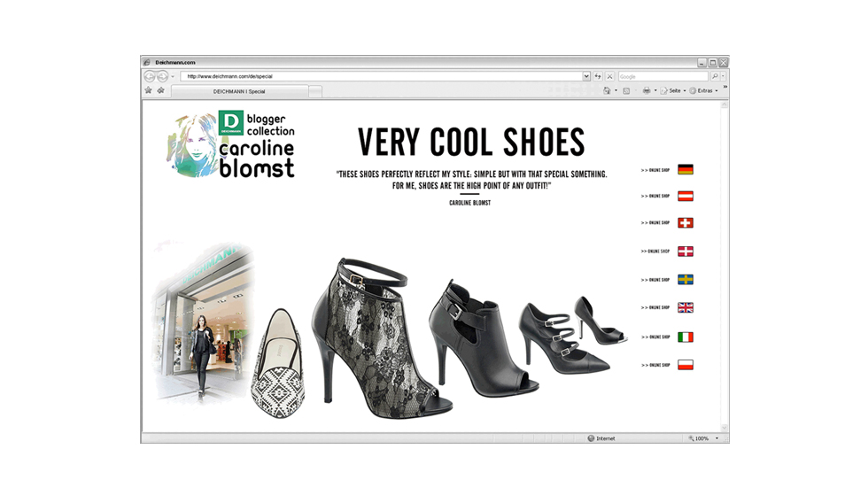Click the black-white patterned loafer shoe
The image size is (868, 480).
pyautogui.click(x=278, y=362)
